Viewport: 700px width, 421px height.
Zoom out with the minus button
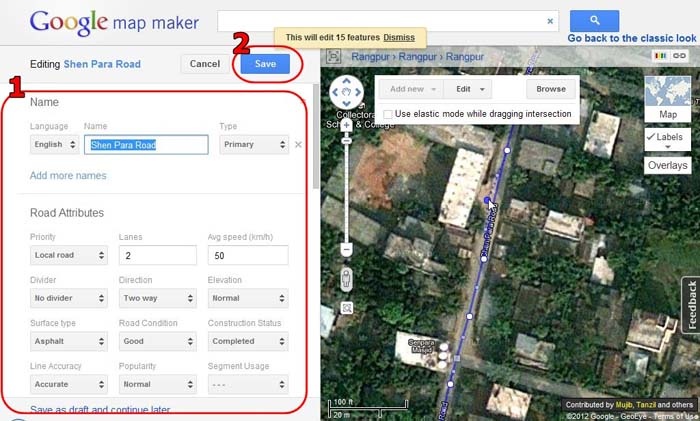[x=346, y=249]
